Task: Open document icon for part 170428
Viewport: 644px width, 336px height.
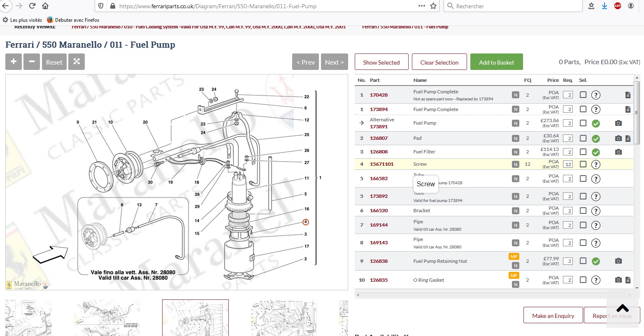Action: [x=628, y=95]
